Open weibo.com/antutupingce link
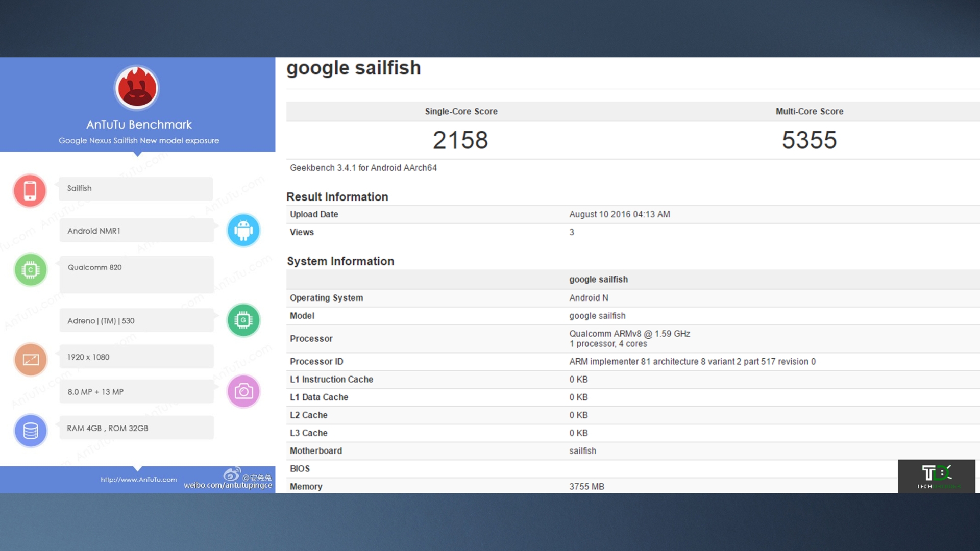 point(228,485)
